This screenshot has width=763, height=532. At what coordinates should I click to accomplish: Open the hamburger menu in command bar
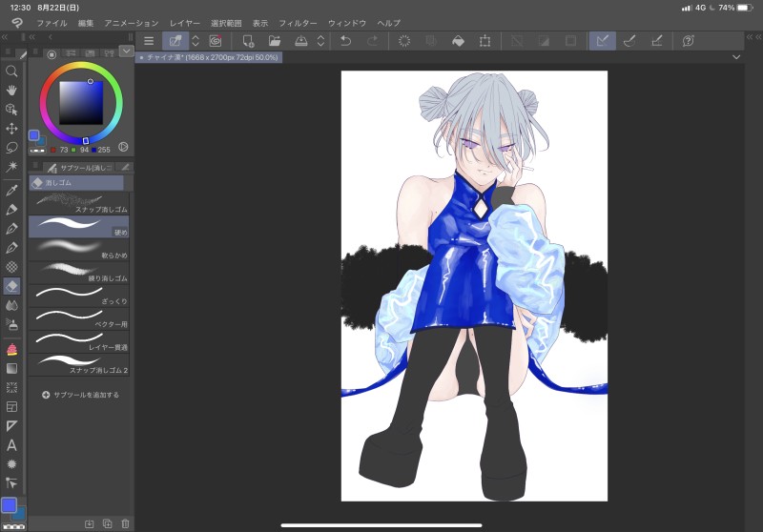tap(149, 41)
